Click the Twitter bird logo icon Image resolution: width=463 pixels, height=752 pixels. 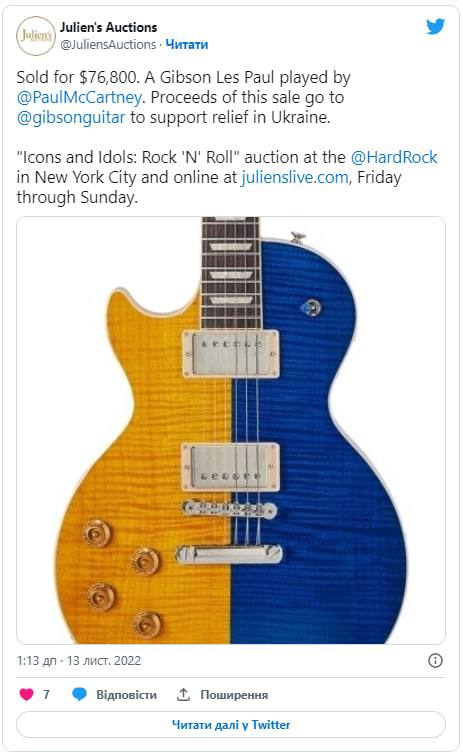coord(435,27)
